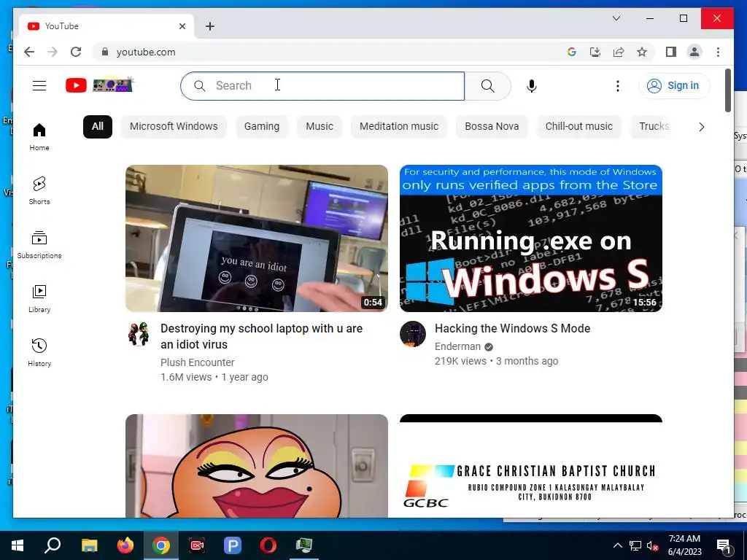The image size is (747, 560).
Task: Go back with the browser back arrow
Action: (x=29, y=52)
